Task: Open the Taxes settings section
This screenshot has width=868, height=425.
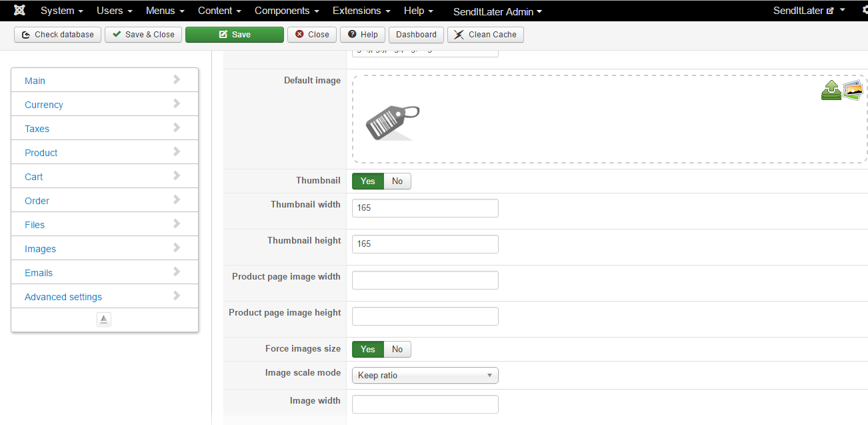Action: [x=105, y=128]
